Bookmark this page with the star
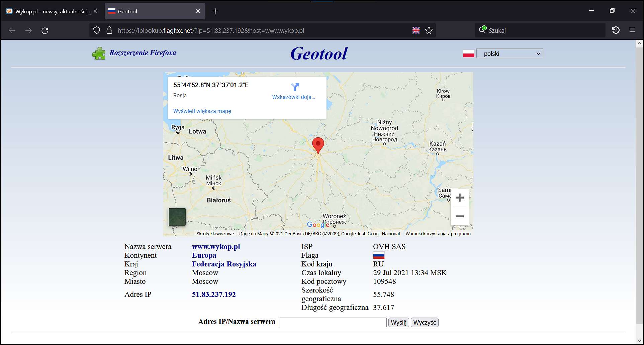644x345 pixels. click(429, 30)
